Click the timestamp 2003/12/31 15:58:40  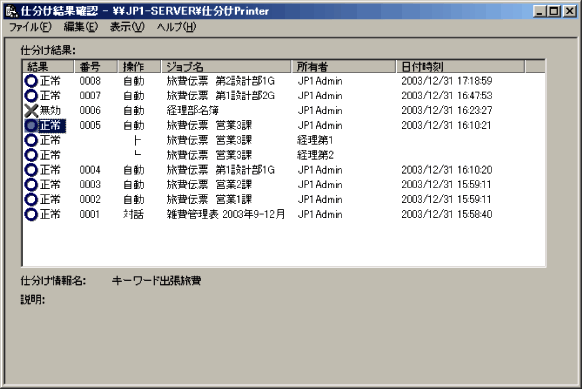click(x=447, y=214)
